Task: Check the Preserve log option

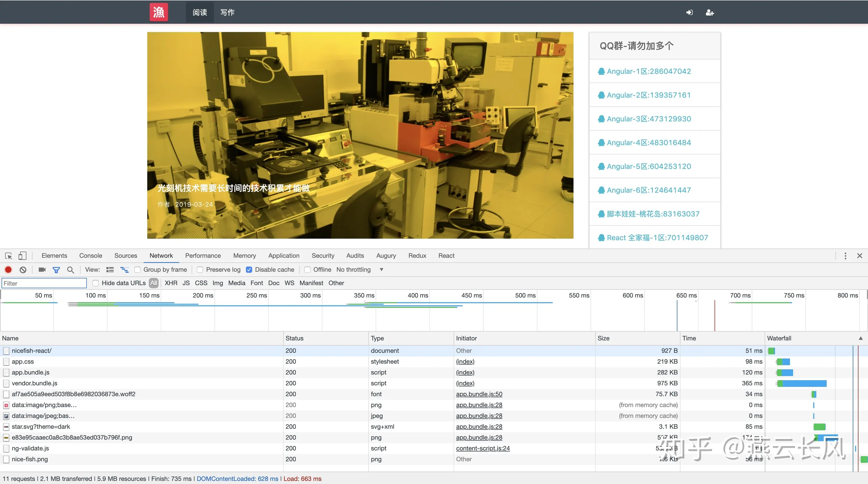Action: click(200, 269)
